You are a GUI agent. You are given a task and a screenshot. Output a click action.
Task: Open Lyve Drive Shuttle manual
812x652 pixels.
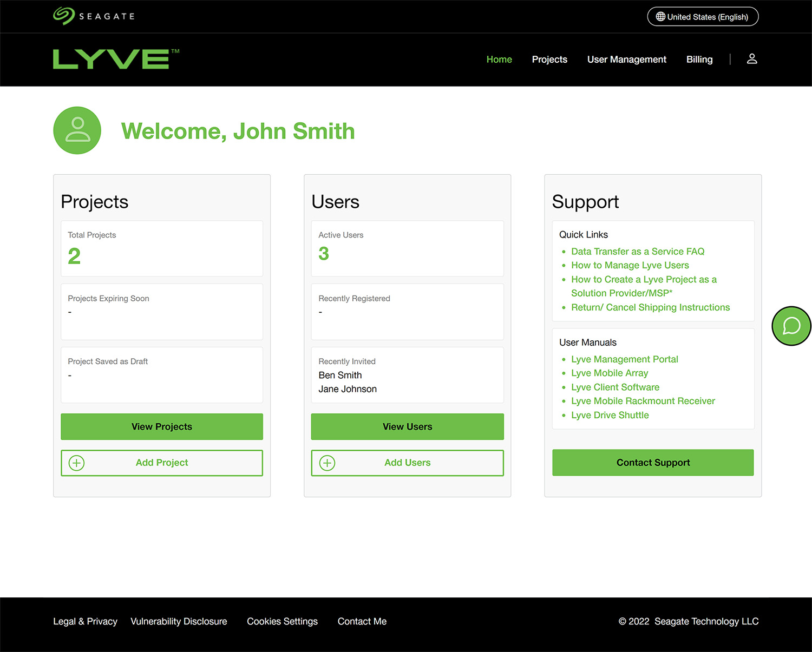610,415
